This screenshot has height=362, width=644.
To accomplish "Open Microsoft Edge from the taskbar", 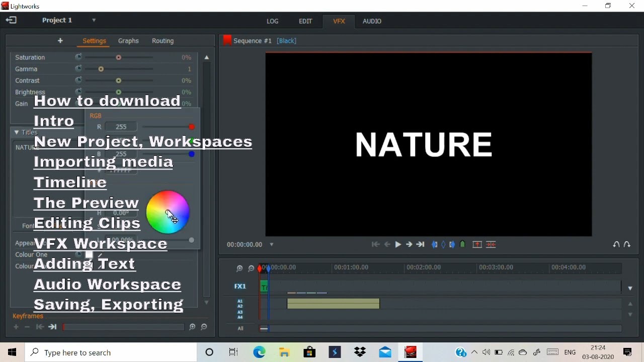I will point(260,352).
